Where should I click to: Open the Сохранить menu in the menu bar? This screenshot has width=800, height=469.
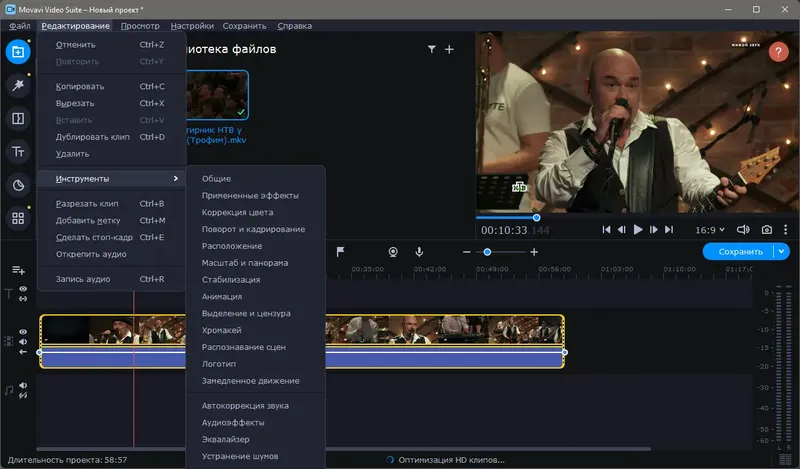244,26
